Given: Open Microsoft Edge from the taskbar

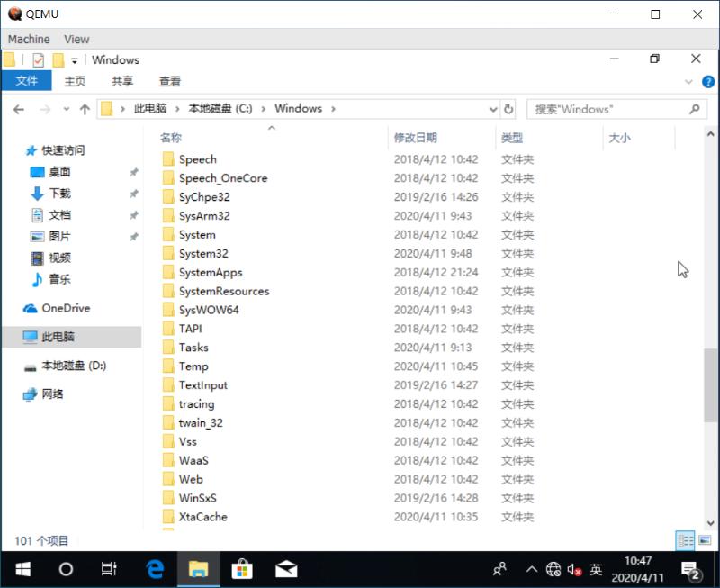Looking at the screenshot, I should tap(155, 568).
